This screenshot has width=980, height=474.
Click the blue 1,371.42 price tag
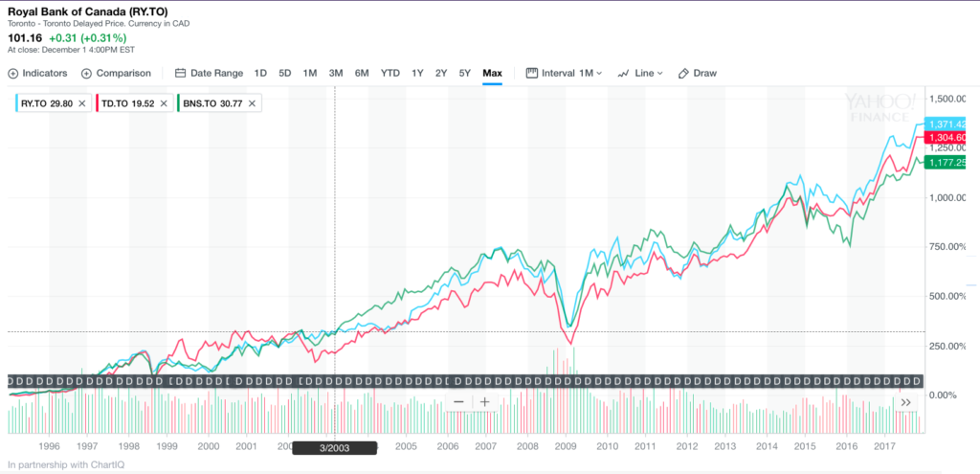click(x=946, y=124)
